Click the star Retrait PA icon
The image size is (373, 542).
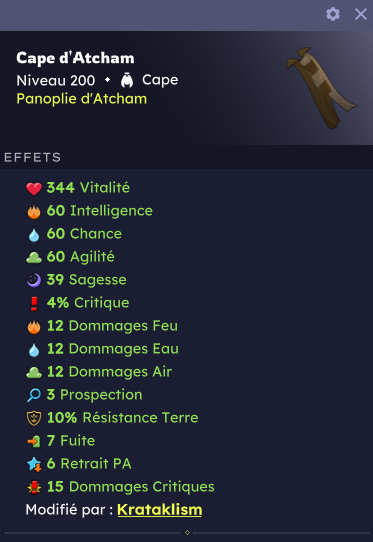[x=34, y=464]
